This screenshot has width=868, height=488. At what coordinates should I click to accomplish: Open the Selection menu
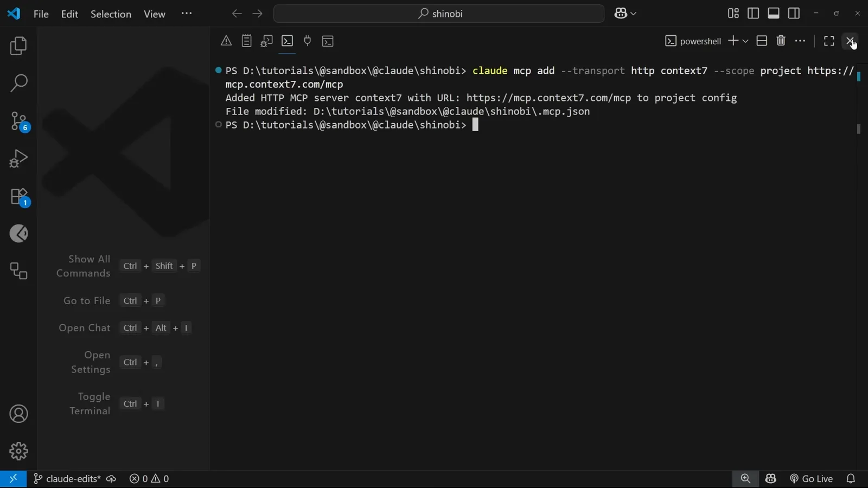tap(111, 14)
